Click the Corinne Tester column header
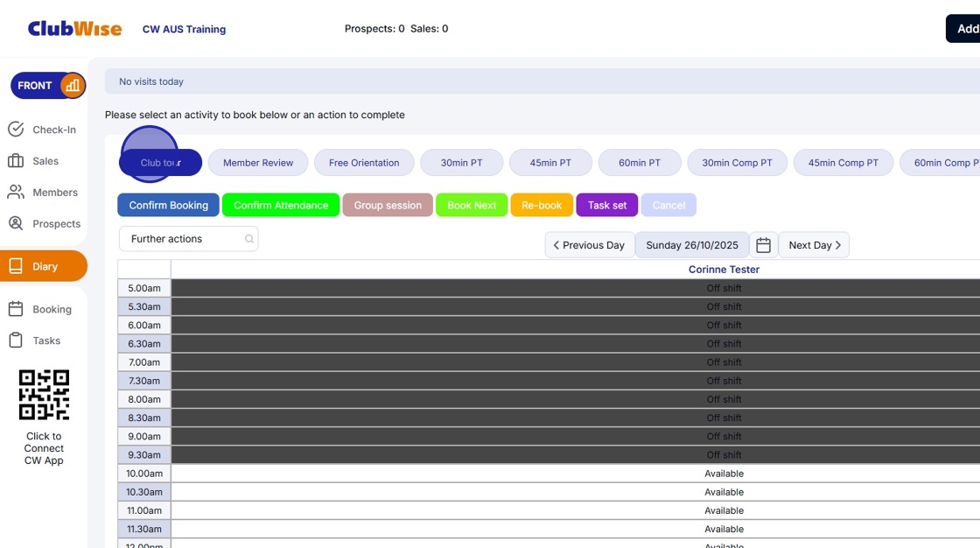This screenshot has height=548, width=980. 724,270
